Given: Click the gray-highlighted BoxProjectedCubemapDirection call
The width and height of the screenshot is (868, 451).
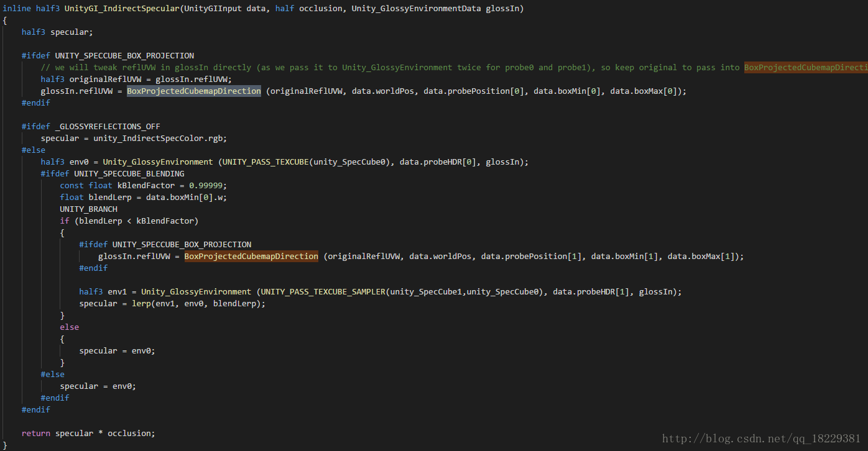Looking at the screenshot, I should (x=194, y=91).
